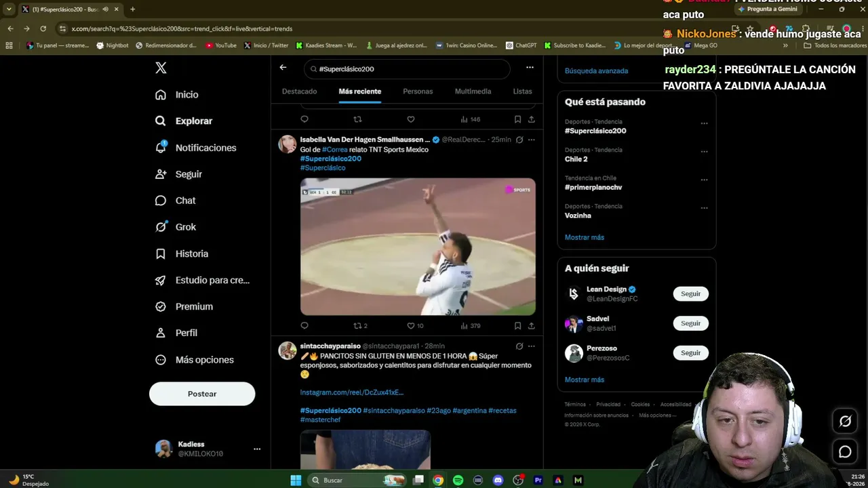Open Búsqueda avanzada link

596,70
